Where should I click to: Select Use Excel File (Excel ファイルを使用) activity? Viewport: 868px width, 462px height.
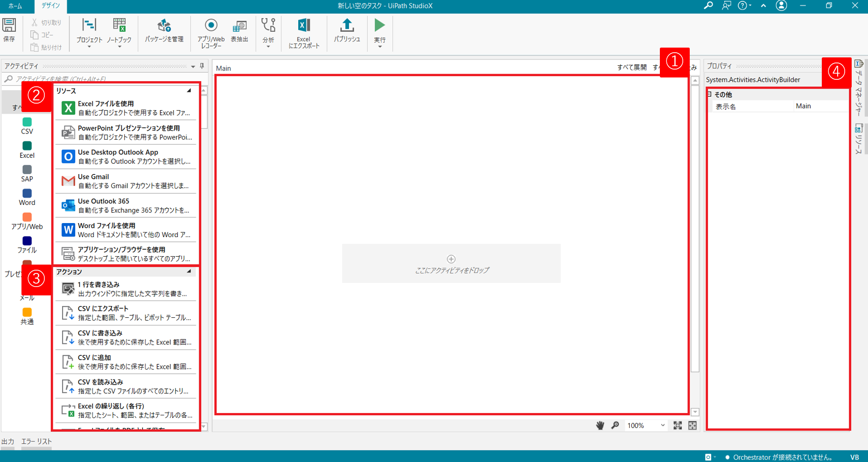pyautogui.click(x=126, y=108)
